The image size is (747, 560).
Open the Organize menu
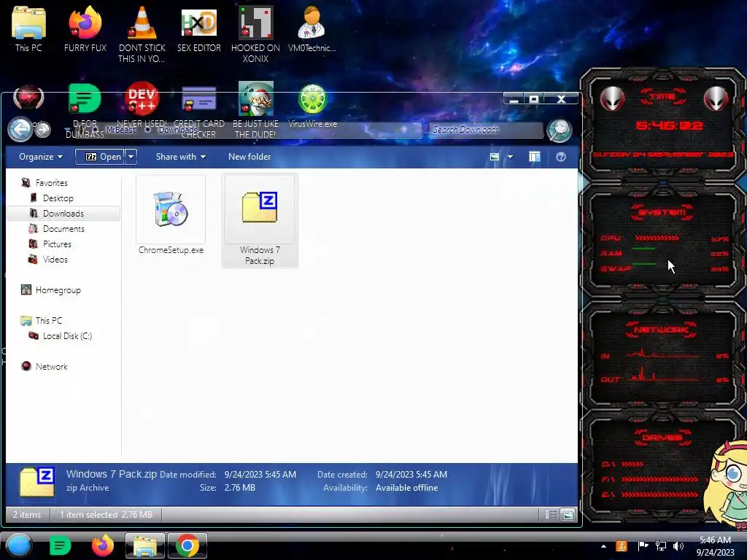pos(41,157)
